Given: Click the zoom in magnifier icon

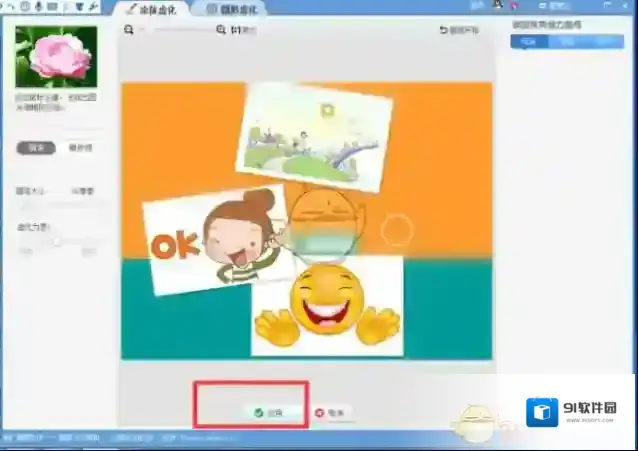Looking at the screenshot, I should pos(221,31).
